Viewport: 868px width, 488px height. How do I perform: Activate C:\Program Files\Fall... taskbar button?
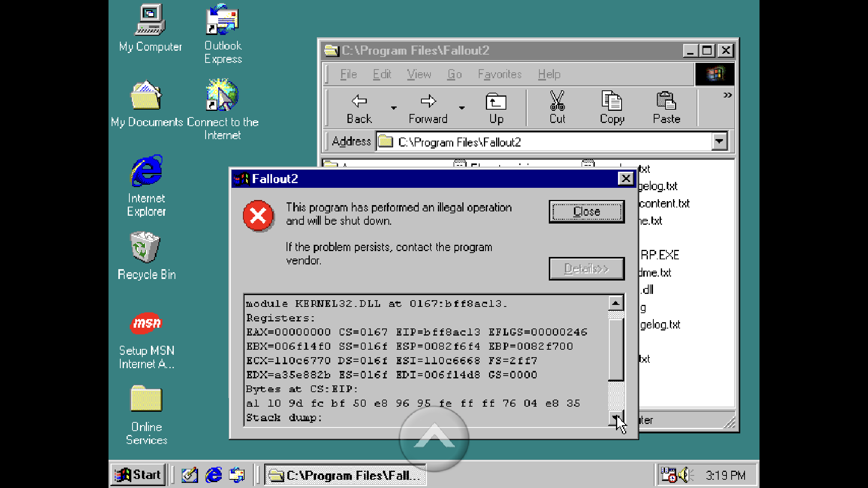click(345, 475)
